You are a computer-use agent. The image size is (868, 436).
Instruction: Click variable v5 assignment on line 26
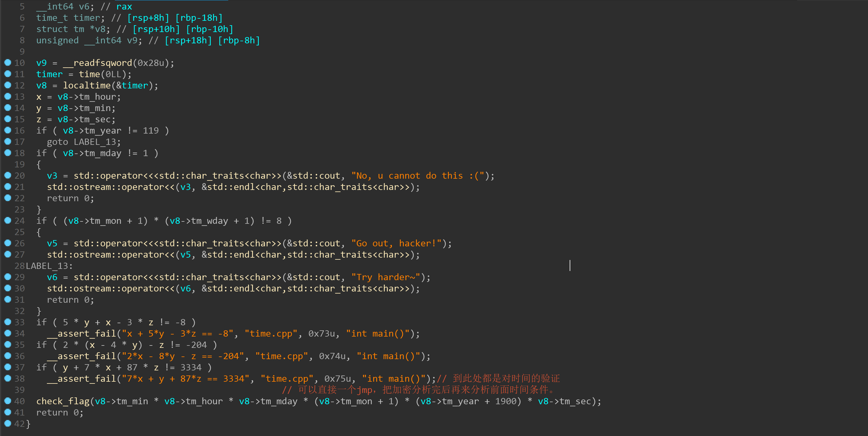(x=52, y=244)
